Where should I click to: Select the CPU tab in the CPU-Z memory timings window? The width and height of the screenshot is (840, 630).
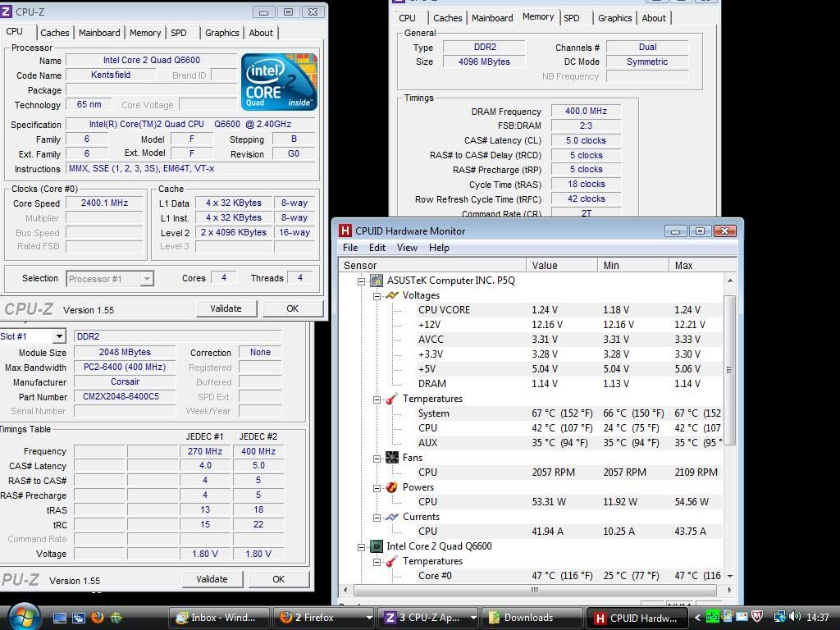click(x=407, y=18)
